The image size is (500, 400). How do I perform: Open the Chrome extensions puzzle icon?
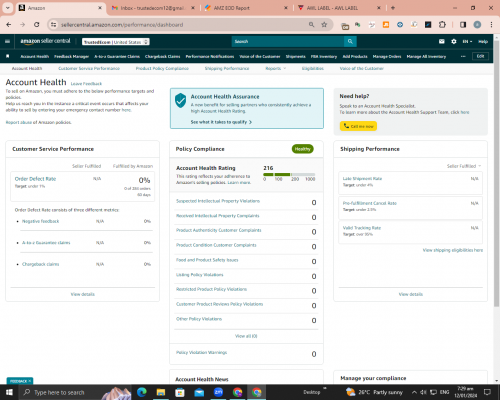point(442,25)
